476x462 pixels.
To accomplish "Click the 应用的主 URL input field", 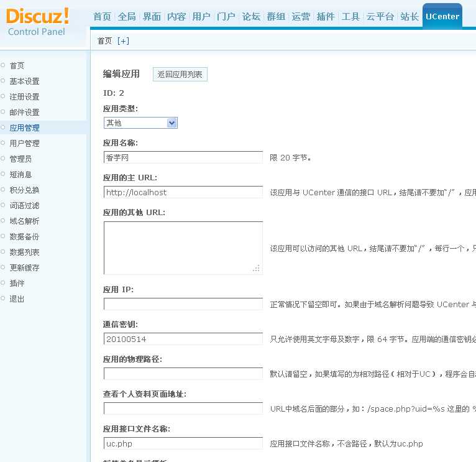I will (183, 192).
